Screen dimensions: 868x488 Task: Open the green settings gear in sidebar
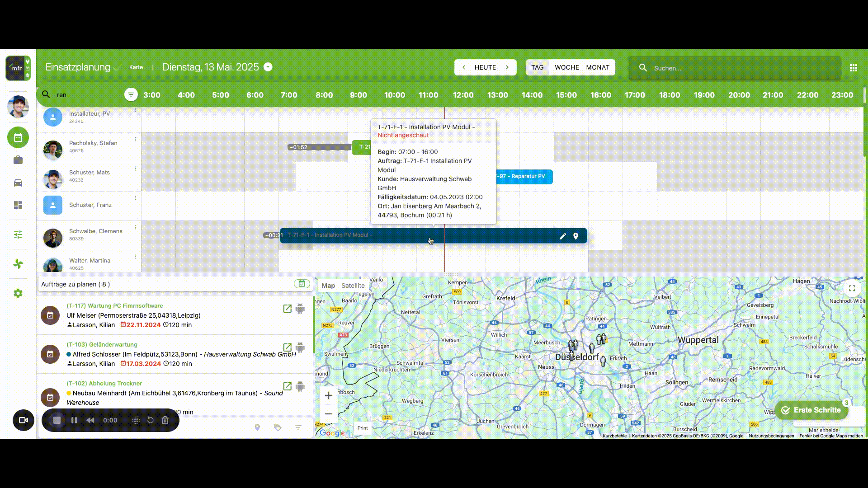[x=18, y=293]
